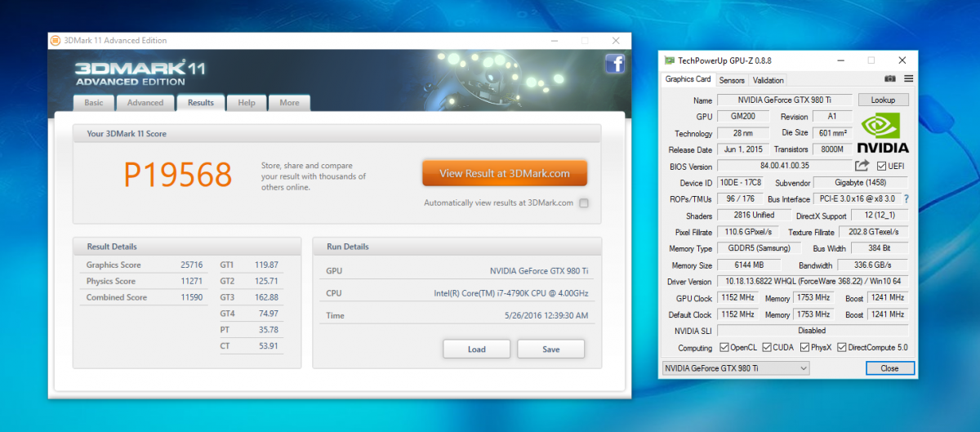
Task: Click the P19568 score text
Action: (178, 174)
